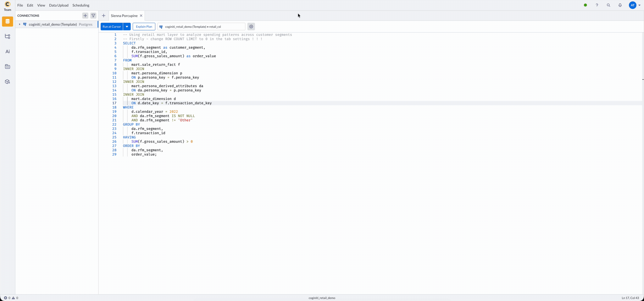The height and width of the screenshot is (301, 644).
Task: Close the Sienna Porcupine tab
Action: (141, 16)
